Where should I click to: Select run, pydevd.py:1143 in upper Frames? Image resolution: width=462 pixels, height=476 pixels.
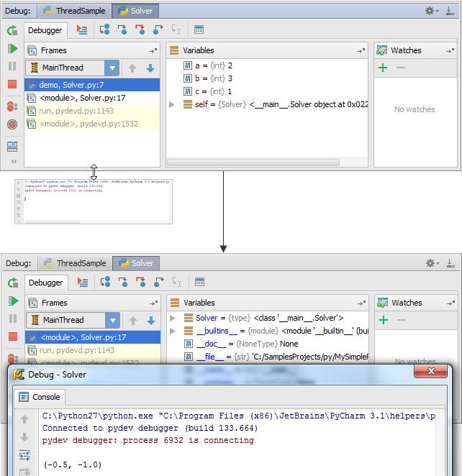92,111
